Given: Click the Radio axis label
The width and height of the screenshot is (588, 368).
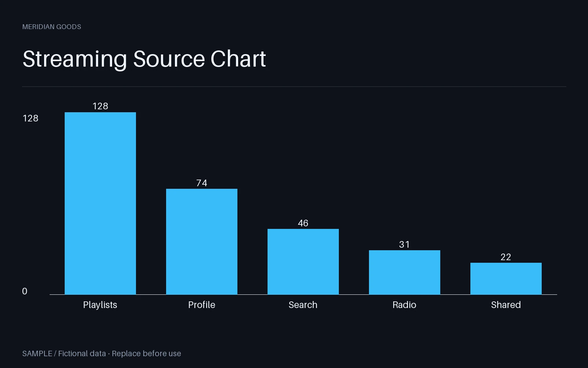Looking at the screenshot, I should point(405,305).
